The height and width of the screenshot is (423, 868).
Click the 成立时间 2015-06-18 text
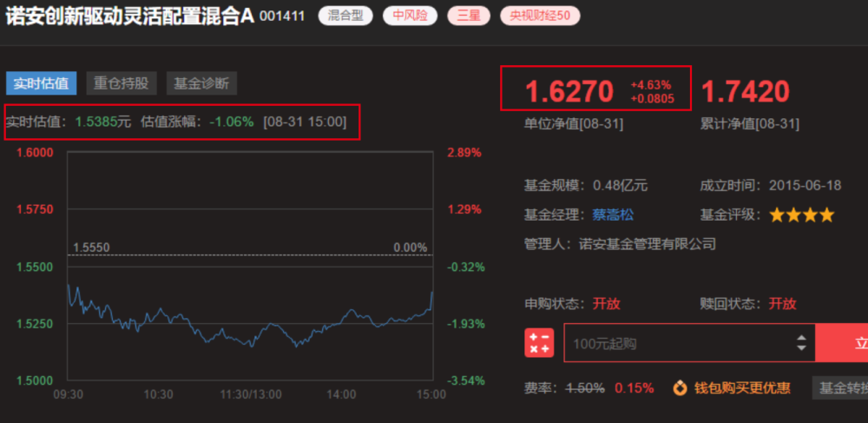[x=771, y=185]
